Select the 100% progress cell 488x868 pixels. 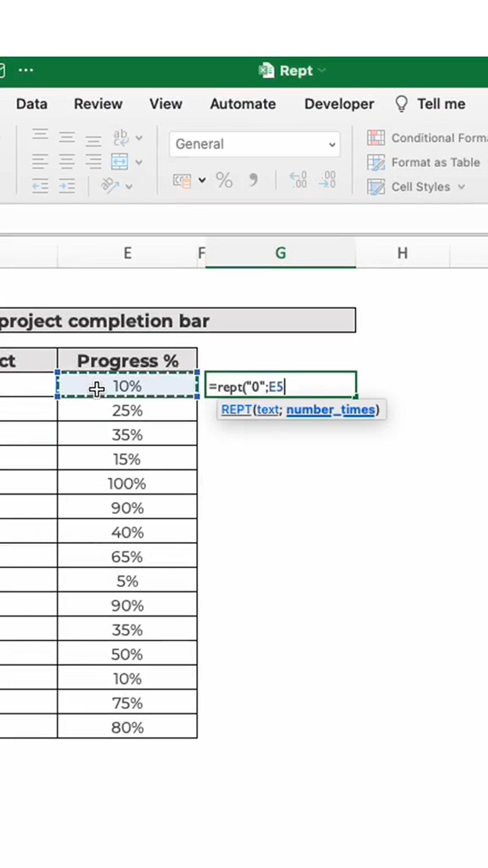pyautogui.click(x=127, y=484)
